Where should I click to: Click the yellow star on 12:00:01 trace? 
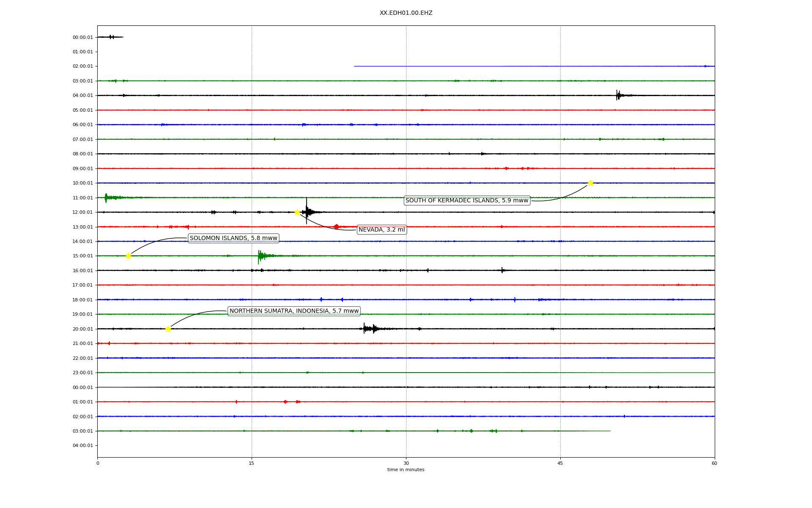(297, 212)
